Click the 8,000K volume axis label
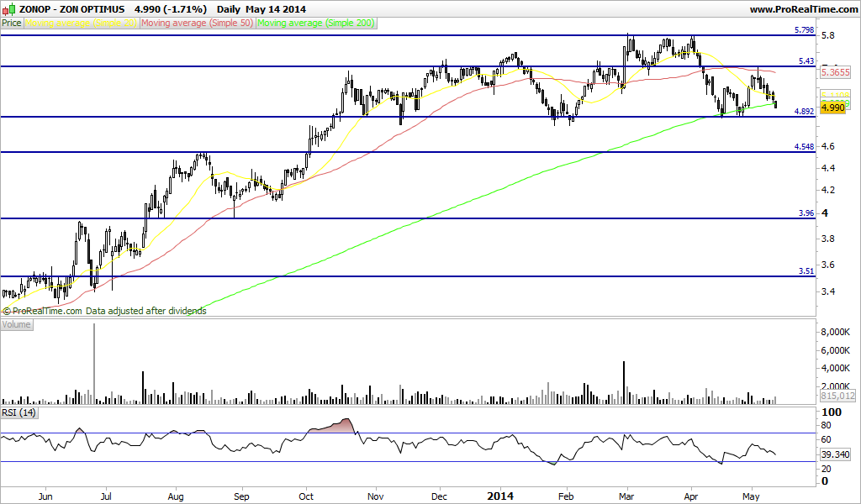The image size is (861, 504). pos(836,333)
